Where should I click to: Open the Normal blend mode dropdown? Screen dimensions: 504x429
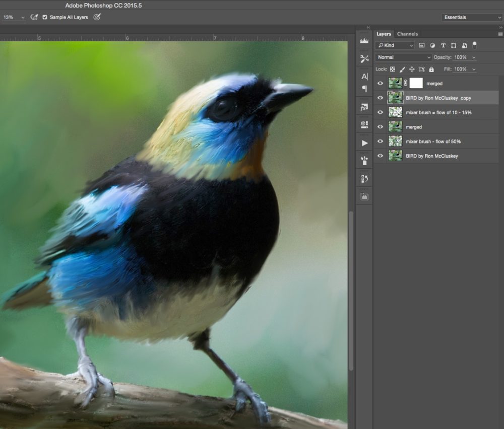(404, 57)
